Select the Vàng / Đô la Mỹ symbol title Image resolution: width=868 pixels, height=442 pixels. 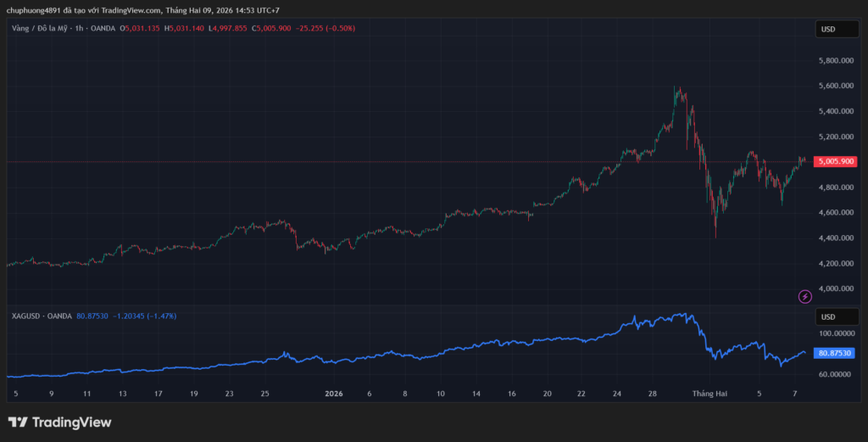click(x=40, y=28)
